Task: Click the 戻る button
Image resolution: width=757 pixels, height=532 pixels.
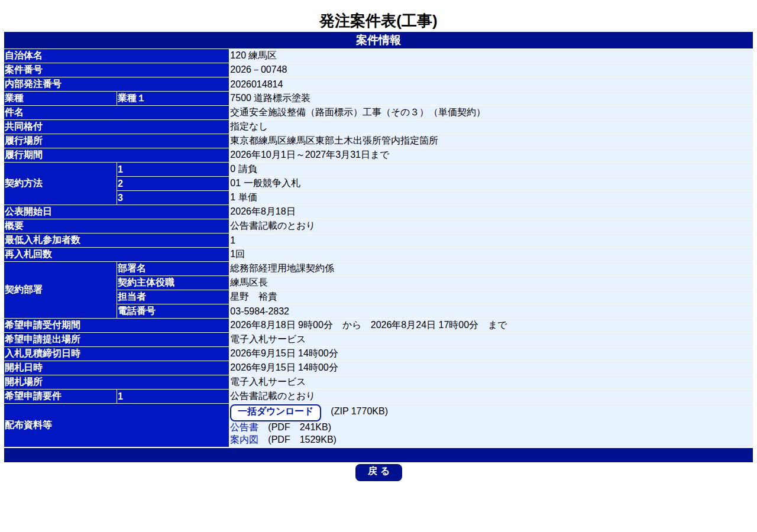Action: [378, 472]
